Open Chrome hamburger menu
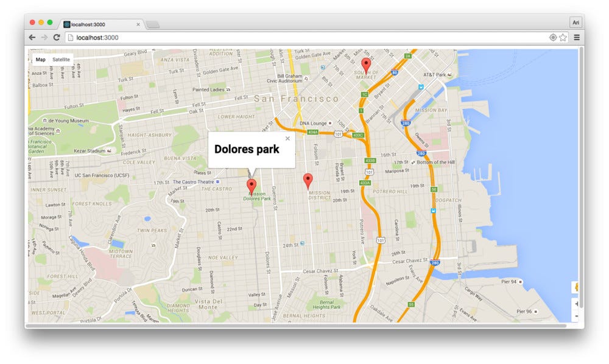Image resolution: width=609 pixels, height=364 pixels. [x=577, y=37]
